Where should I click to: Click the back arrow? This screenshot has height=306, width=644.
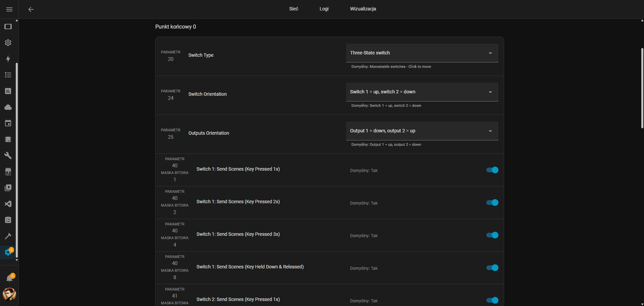click(31, 9)
